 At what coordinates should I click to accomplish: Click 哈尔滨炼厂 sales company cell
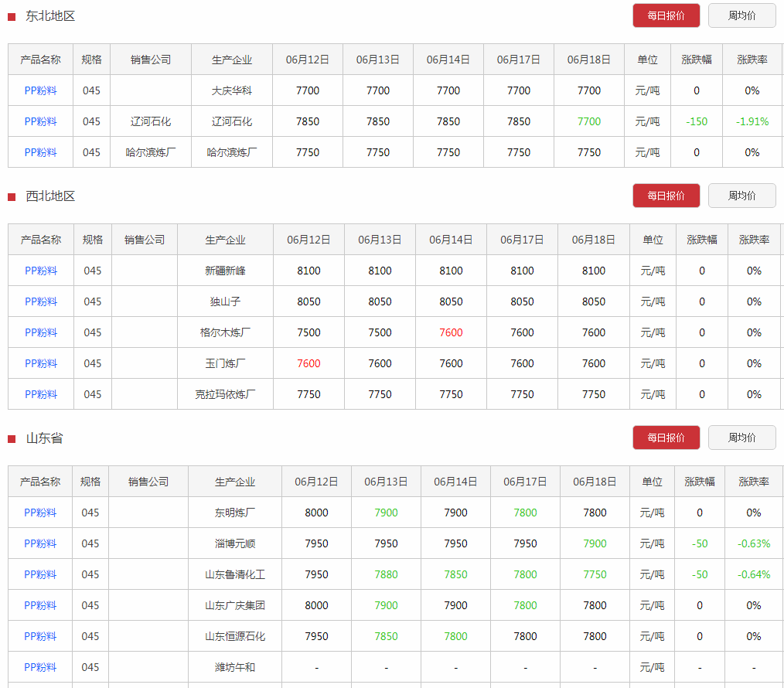(151, 152)
